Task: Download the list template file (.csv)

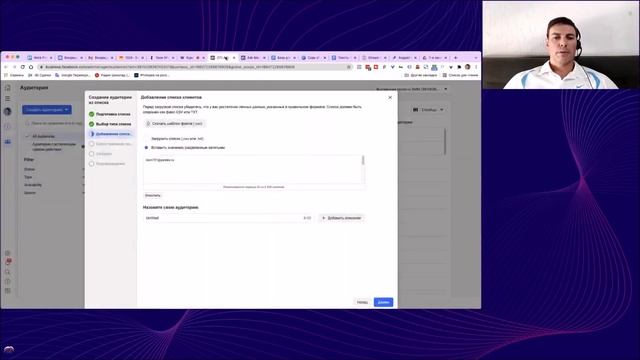Action: pyautogui.click(x=174, y=123)
